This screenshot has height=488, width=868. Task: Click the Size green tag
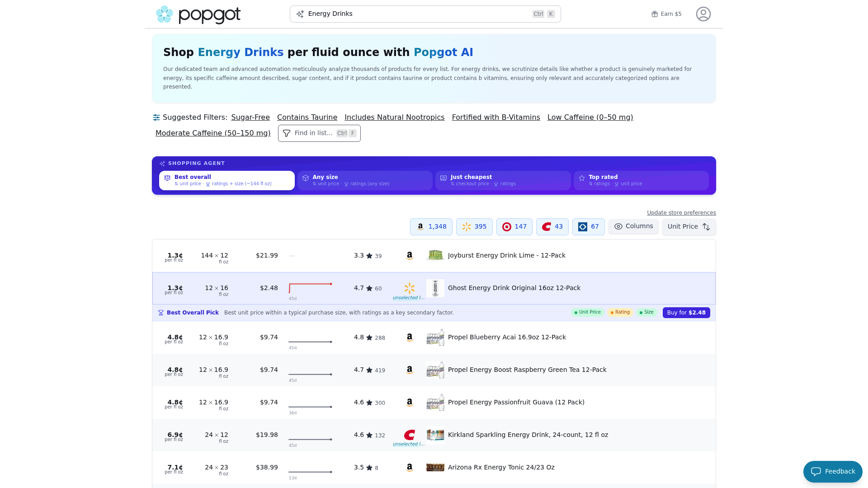[x=646, y=312]
